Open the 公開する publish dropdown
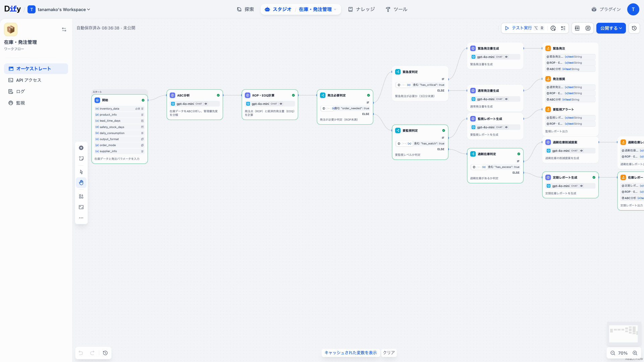The height and width of the screenshot is (362, 644). pyautogui.click(x=611, y=28)
